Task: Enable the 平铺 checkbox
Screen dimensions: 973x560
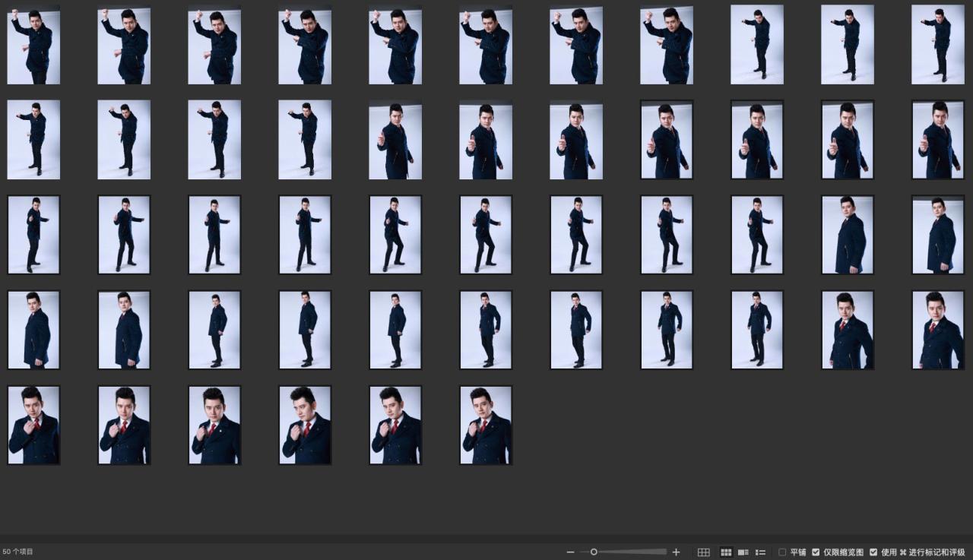Action: [782, 552]
